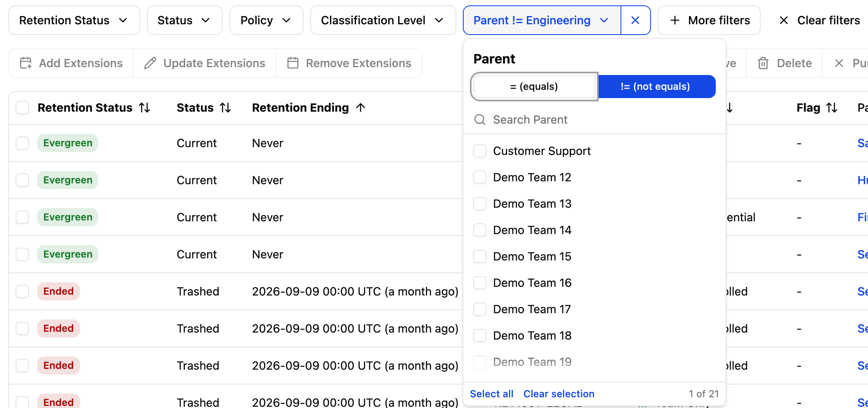Image resolution: width=868 pixels, height=408 pixels.
Task: Sort by Flag column arrows
Action: coord(832,108)
